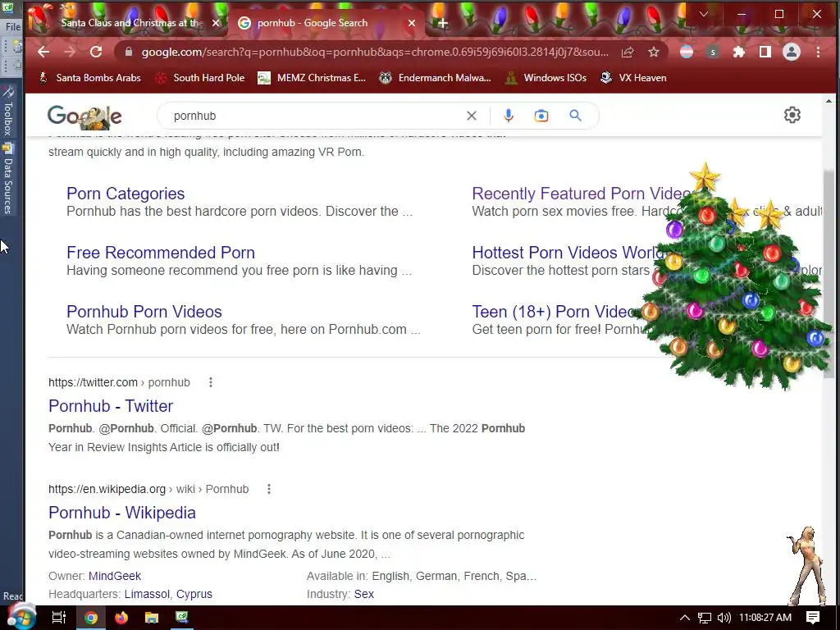
Task: Open the Chrome profile avatar menu
Action: coord(792,52)
